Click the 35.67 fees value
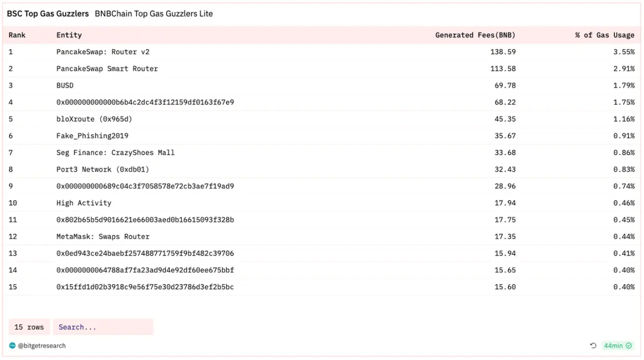Image resolution: width=644 pixels, height=360 pixels. [x=505, y=136]
